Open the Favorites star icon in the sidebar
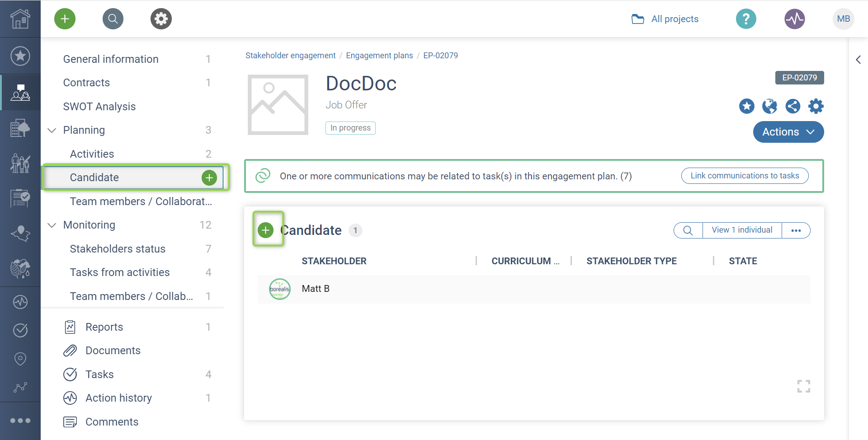This screenshot has height=440, width=868. pos(20,56)
